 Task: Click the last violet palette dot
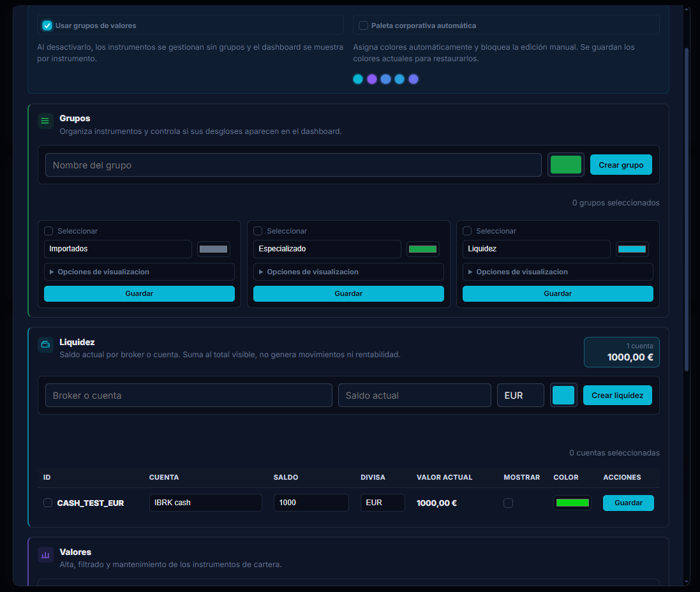(x=413, y=79)
